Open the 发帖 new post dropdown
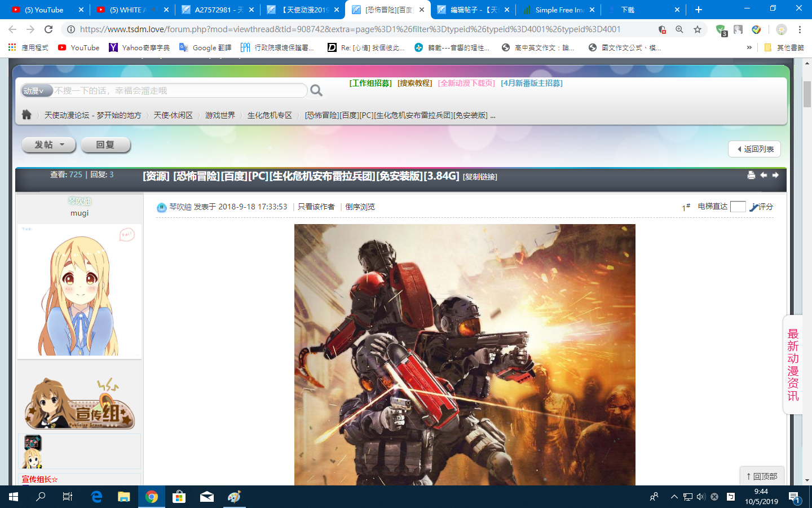 tap(50, 145)
